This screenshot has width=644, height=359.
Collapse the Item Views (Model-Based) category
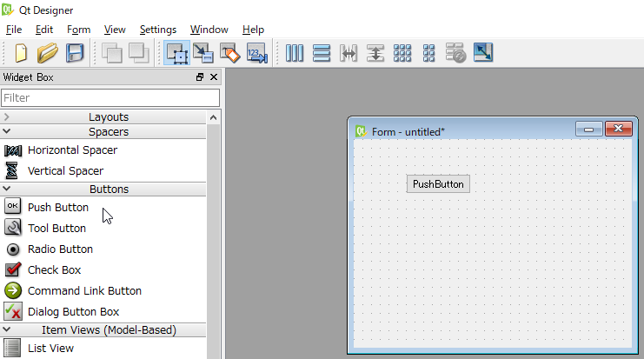pyautogui.click(x=108, y=329)
